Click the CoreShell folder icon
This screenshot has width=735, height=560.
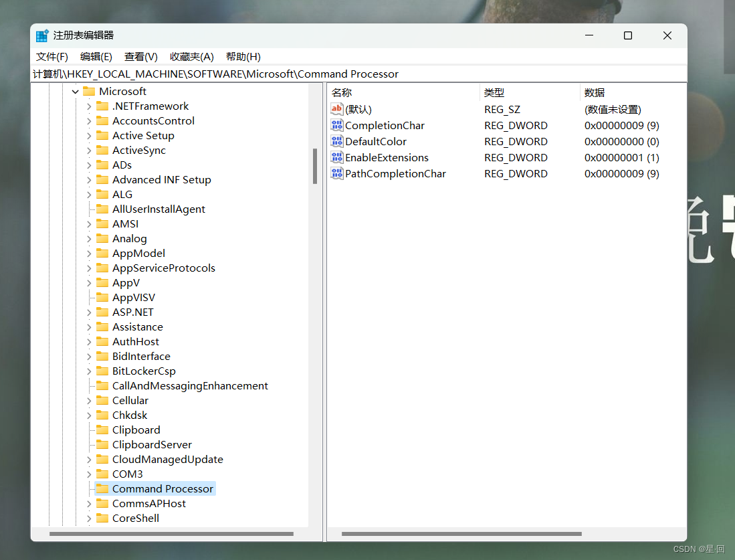[x=102, y=518]
